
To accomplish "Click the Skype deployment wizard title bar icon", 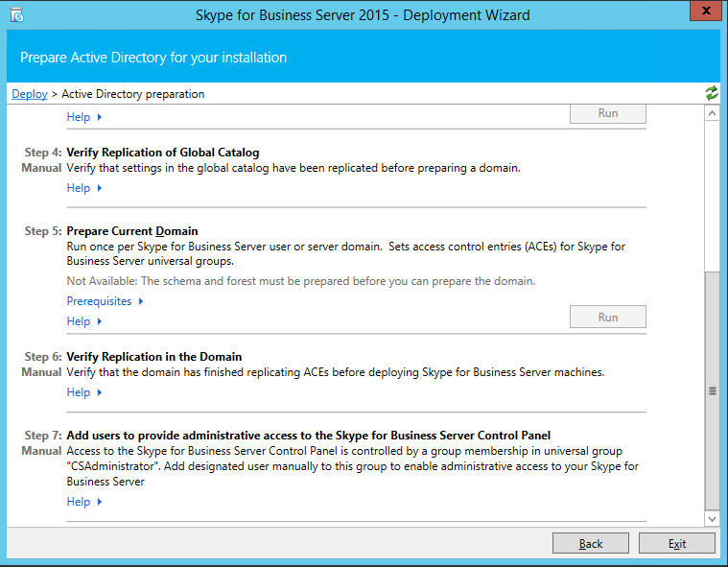I will click(16, 14).
